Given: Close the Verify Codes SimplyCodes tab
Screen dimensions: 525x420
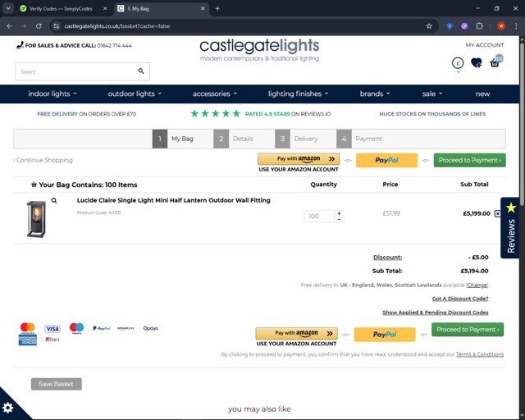Looking at the screenshot, I should [x=105, y=9].
